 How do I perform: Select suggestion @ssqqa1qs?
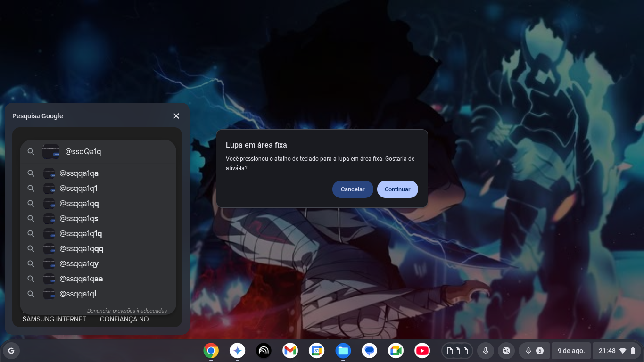point(98,218)
